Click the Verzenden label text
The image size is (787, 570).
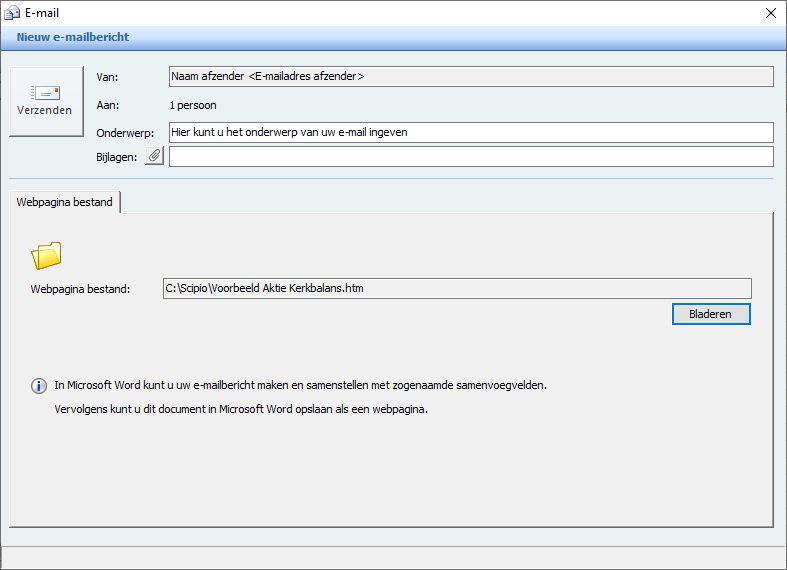(x=44, y=110)
